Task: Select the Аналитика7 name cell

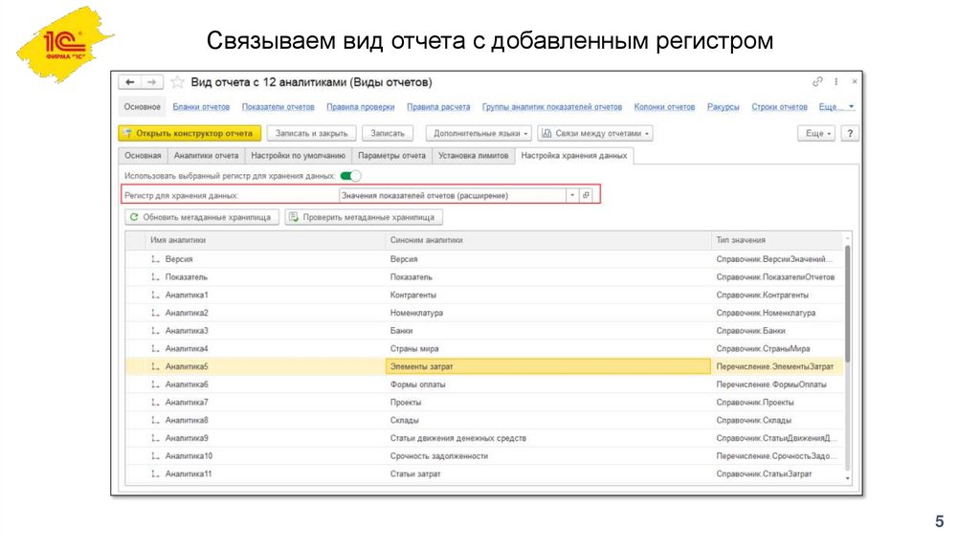Action: [265, 403]
